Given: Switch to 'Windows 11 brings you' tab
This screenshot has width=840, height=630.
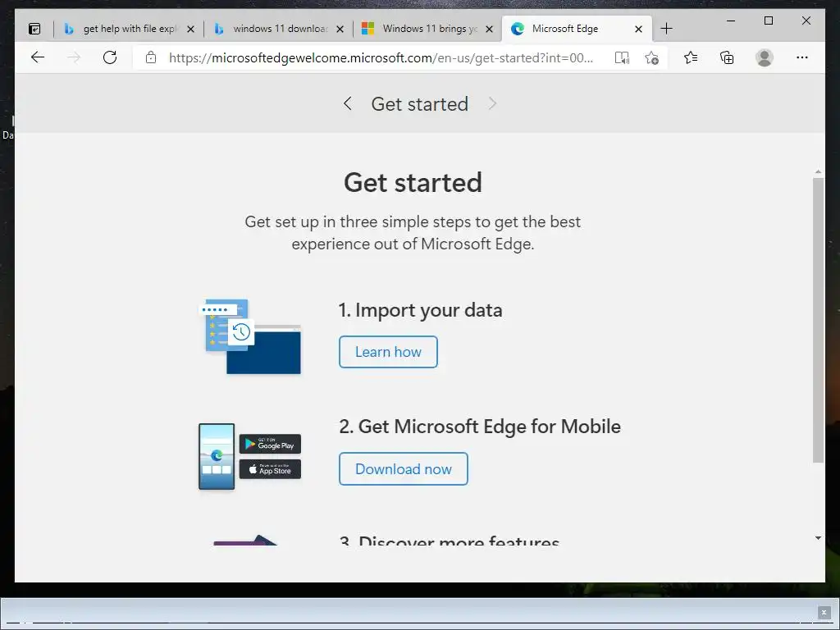Looking at the screenshot, I should tap(427, 29).
